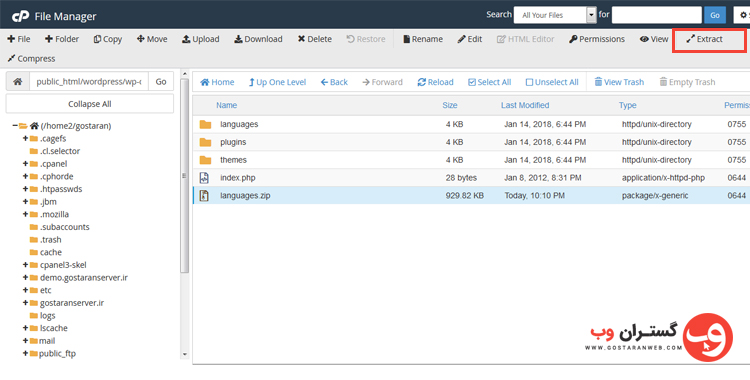Check Select All files
The height and width of the screenshot is (380, 750).
(489, 82)
